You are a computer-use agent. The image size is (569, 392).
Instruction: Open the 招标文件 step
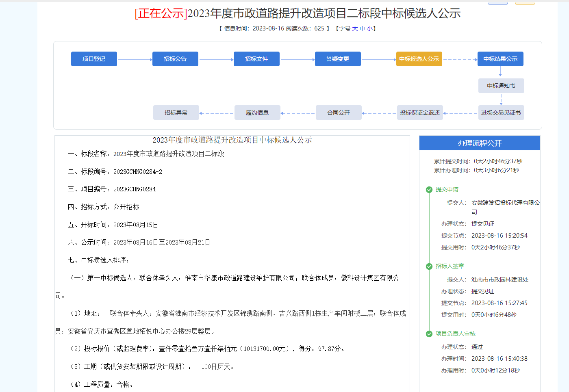coord(256,59)
